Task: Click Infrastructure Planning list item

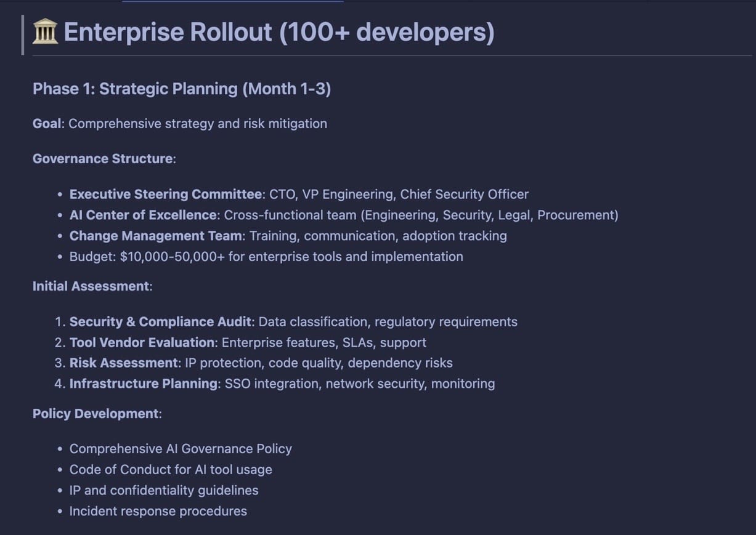Action: [282, 384]
